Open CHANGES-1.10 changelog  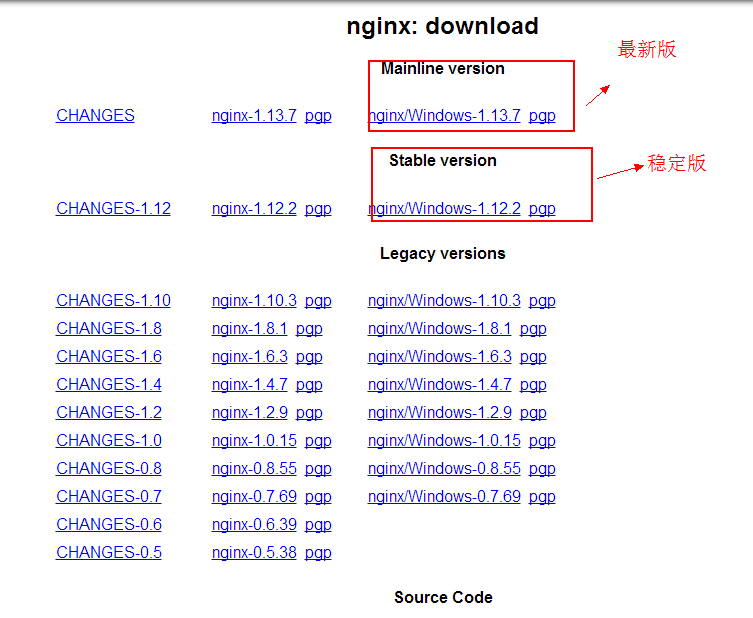pyautogui.click(x=113, y=300)
